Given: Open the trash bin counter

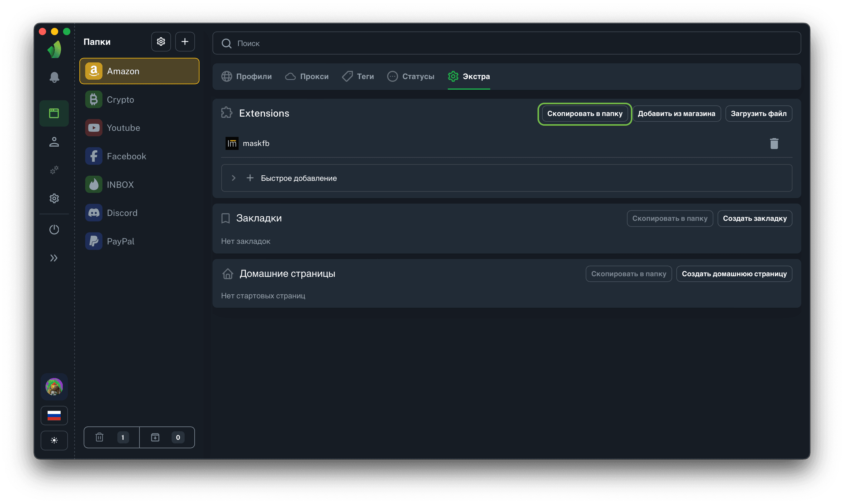Looking at the screenshot, I should 112,437.
